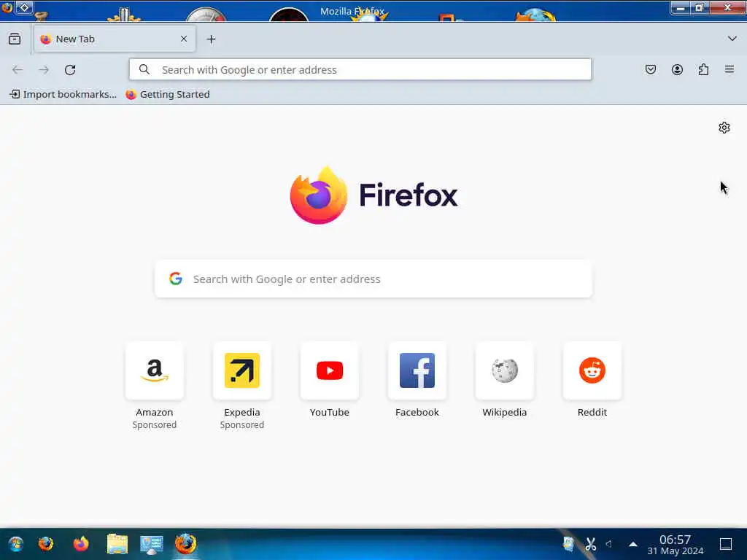
Task: Click the keep-on-all-desktops diamond titlebar button
Action: tap(25, 7)
